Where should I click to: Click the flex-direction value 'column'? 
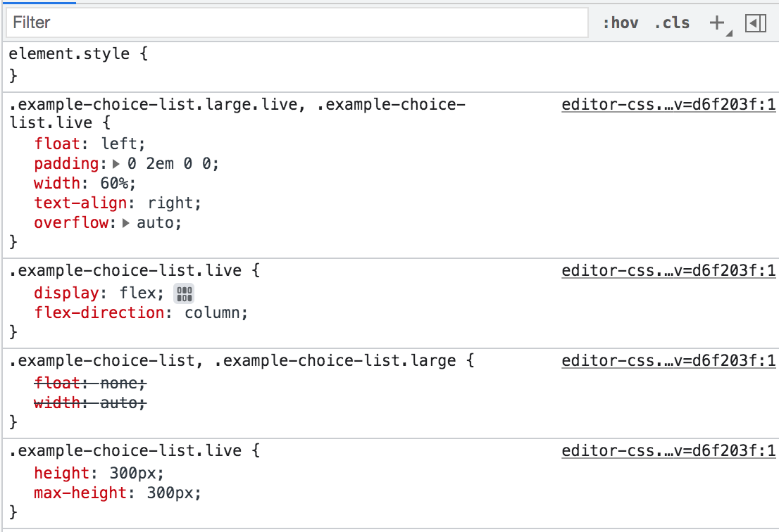(x=212, y=312)
